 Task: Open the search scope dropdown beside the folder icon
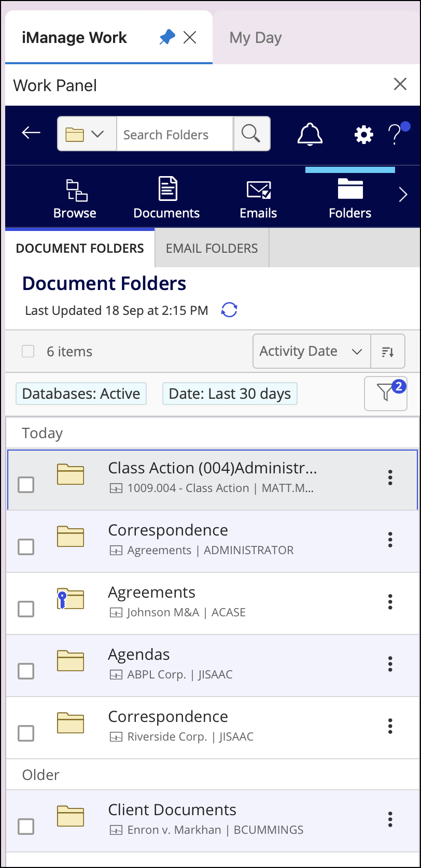pyautogui.click(x=86, y=134)
